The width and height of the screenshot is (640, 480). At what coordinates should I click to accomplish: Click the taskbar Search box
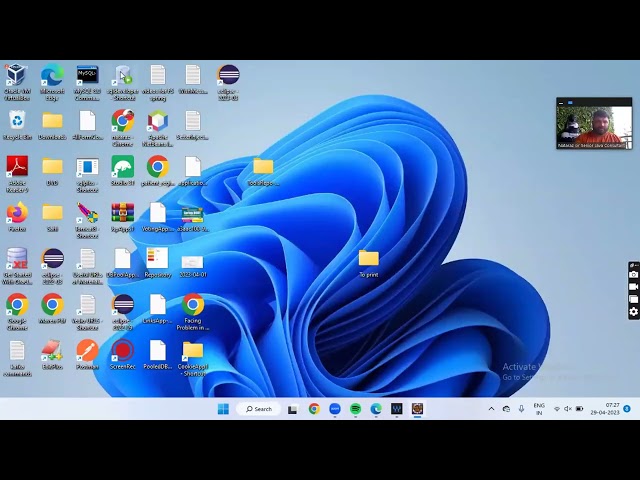(259, 409)
